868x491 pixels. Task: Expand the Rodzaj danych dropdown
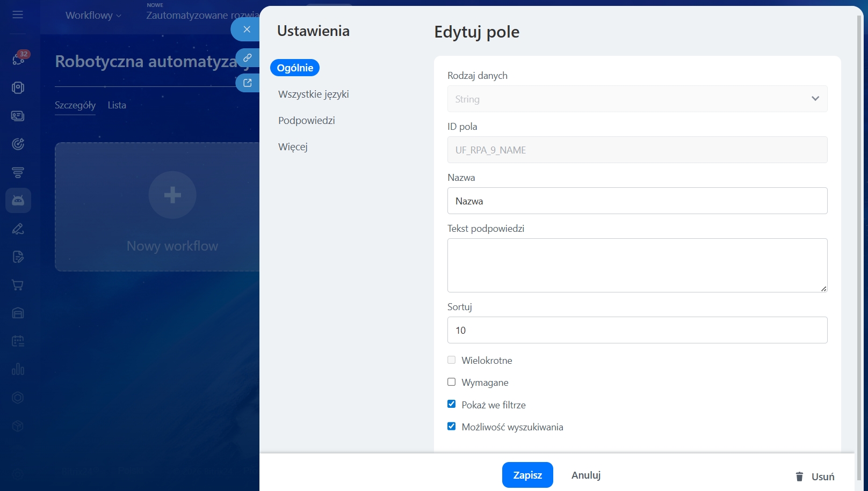pyautogui.click(x=637, y=99)
